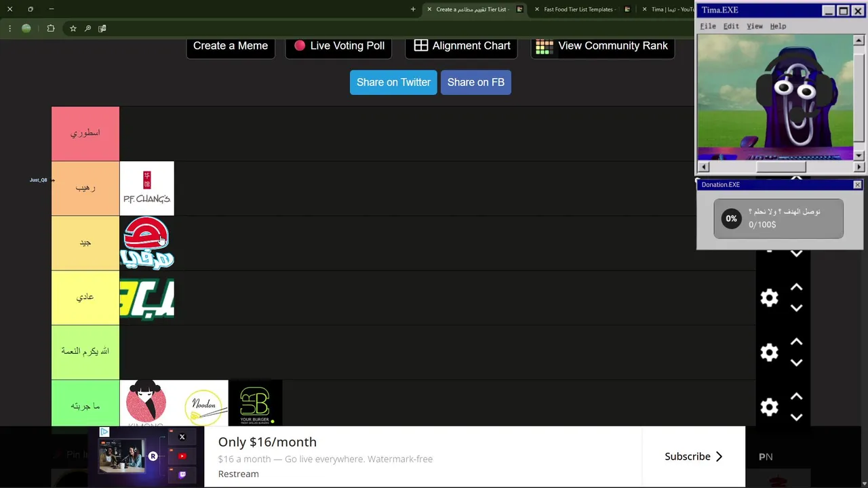Click Subscribe on the Restream ad
This screenshot has width=868, height=488.
(694, 456)
